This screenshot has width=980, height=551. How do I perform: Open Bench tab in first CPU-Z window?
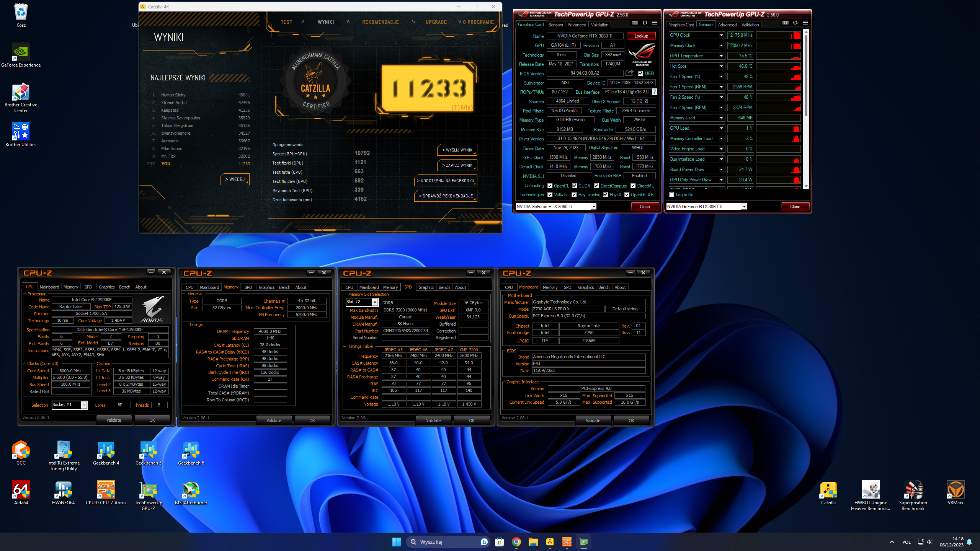click(x=124, y=287)
